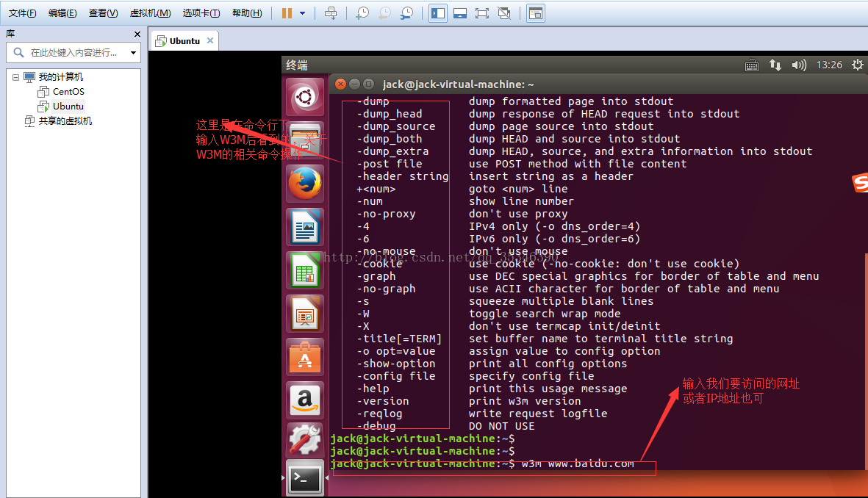Click the -show-option text in terminal
The image size is (868, 498).
coord(396,364)
